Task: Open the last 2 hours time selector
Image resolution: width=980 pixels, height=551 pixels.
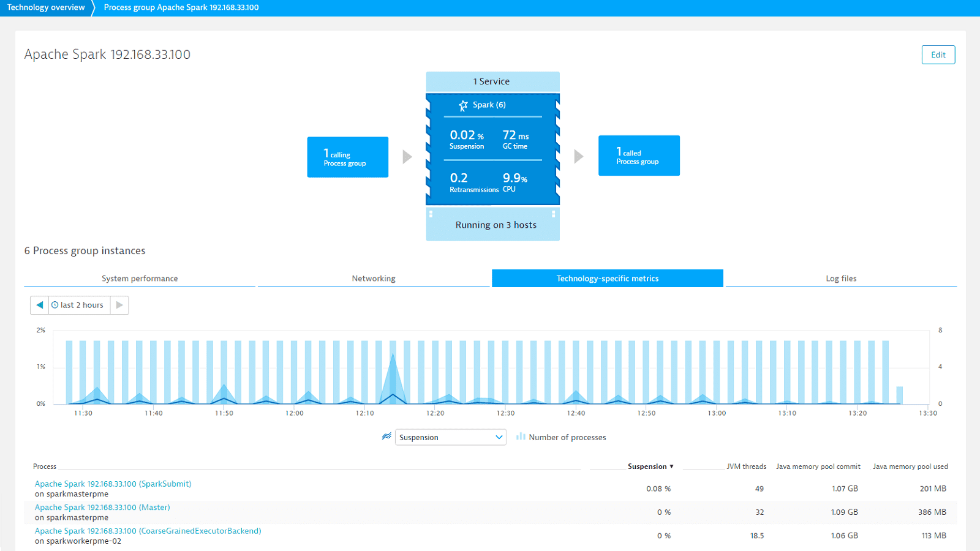Action: [80, 305]
